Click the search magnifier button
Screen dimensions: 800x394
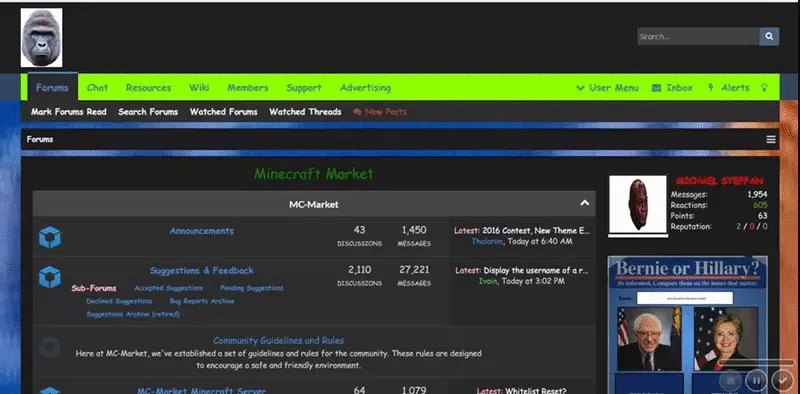click(769, 36)
